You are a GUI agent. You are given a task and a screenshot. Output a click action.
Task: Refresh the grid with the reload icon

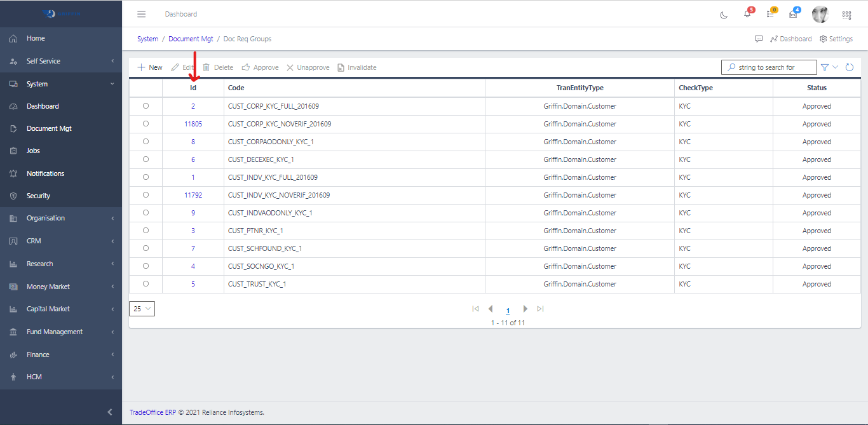pos(850,67)
